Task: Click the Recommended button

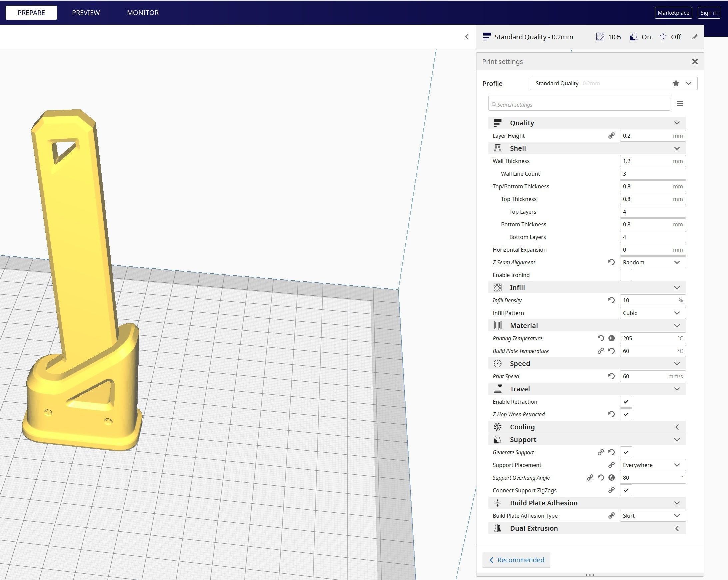Action: (516, 560)
